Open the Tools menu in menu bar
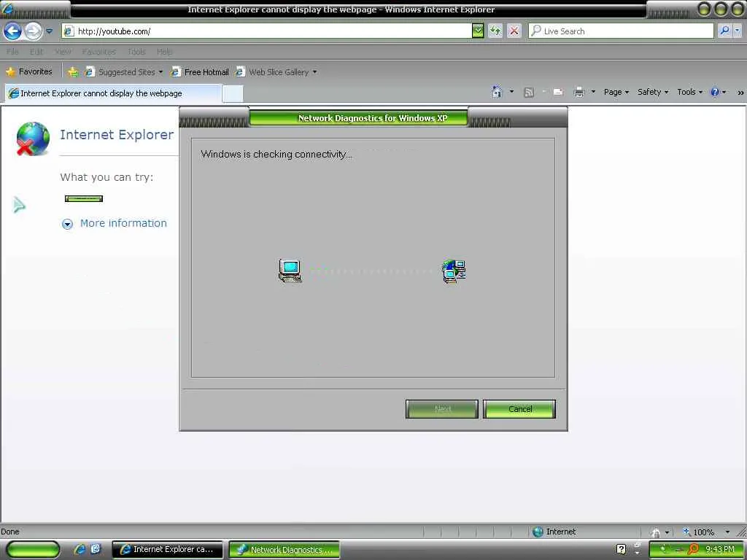The image size is (747, 560). [136, 52]
